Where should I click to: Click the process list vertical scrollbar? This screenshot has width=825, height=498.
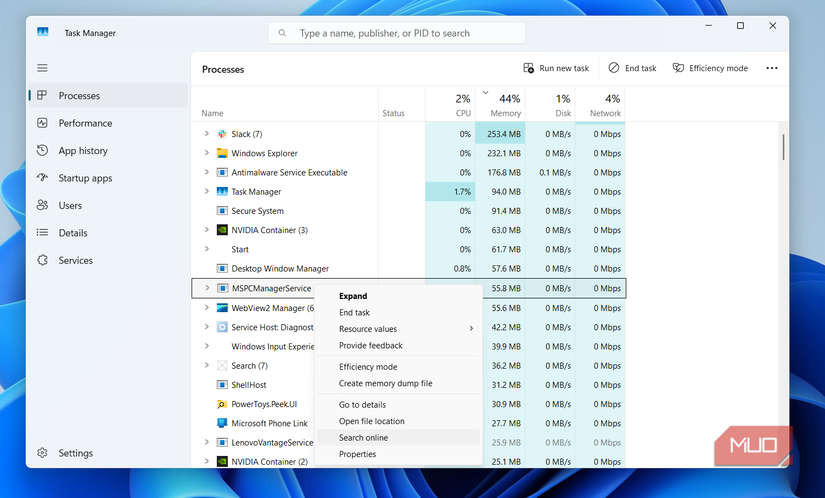coord(783,147)
